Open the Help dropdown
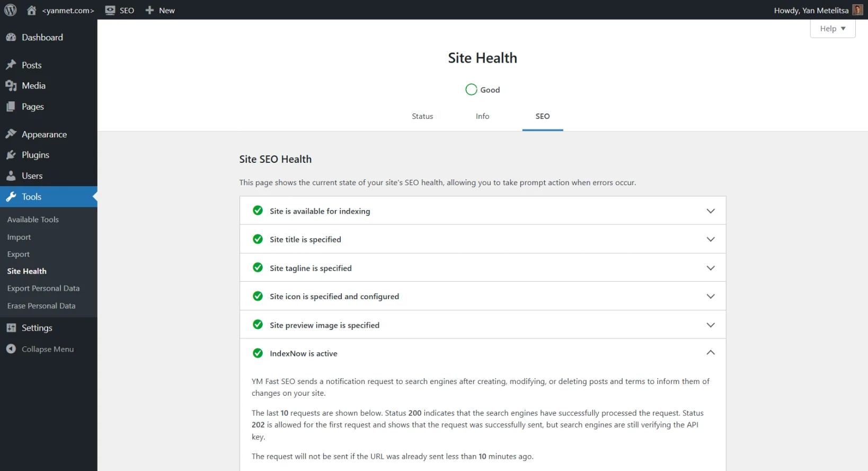The image size is (868, 471). click(832, 29)
